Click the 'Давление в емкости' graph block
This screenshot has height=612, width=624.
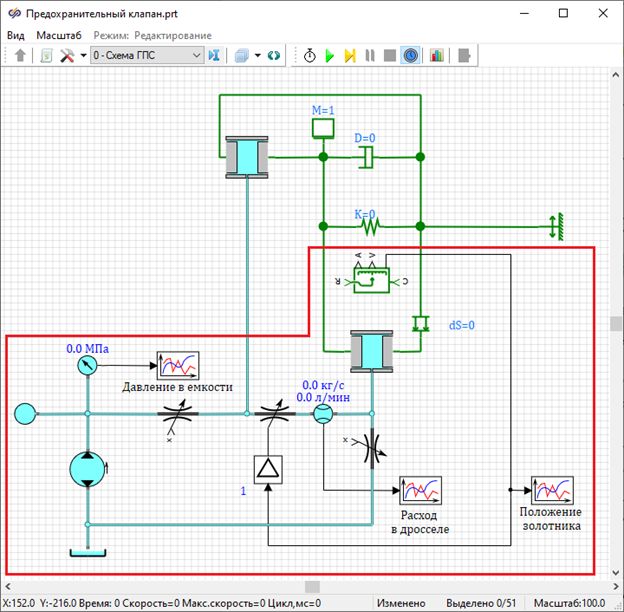tap(178, 366)
